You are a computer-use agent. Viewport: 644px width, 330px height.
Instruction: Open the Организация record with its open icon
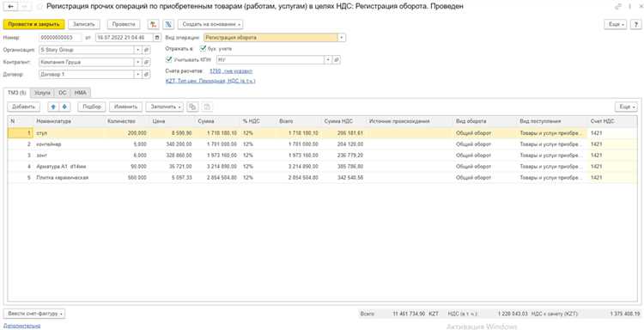click(146, 50)
